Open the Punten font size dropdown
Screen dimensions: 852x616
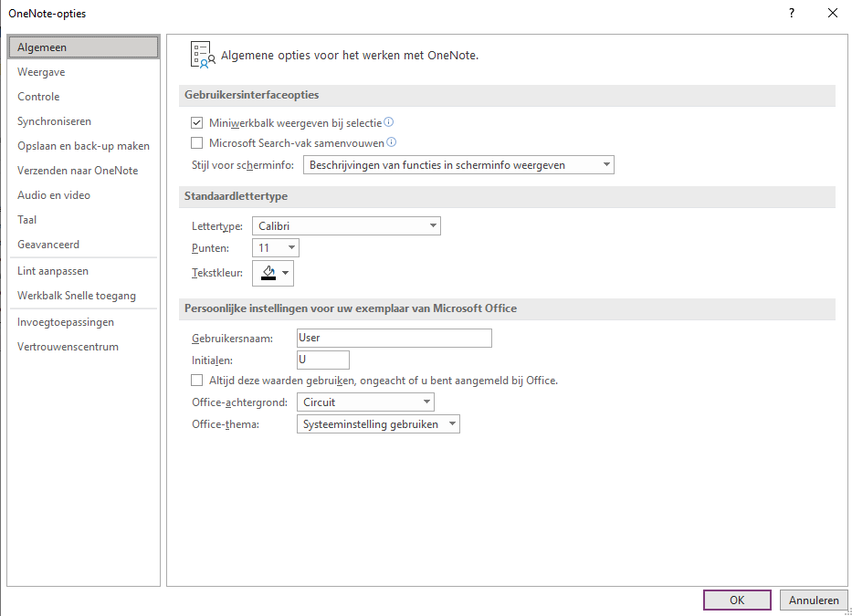tap(276, 247)
